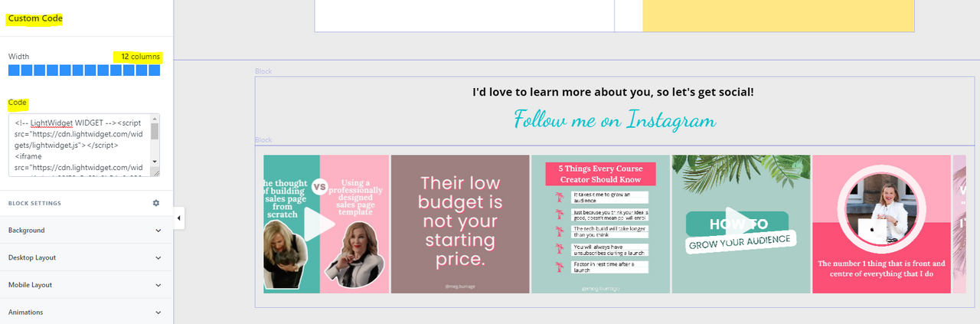Select the 'Follow me on Instagram' heading
This screenshot has height=324, width=980.
click(615, 119)
